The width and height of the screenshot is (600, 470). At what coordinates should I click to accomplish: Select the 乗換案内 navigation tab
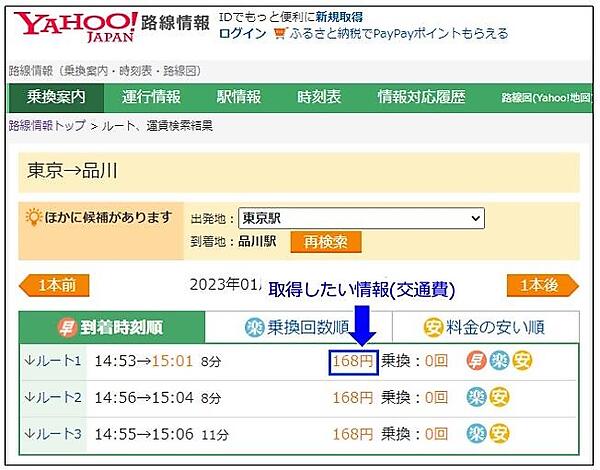56,97
